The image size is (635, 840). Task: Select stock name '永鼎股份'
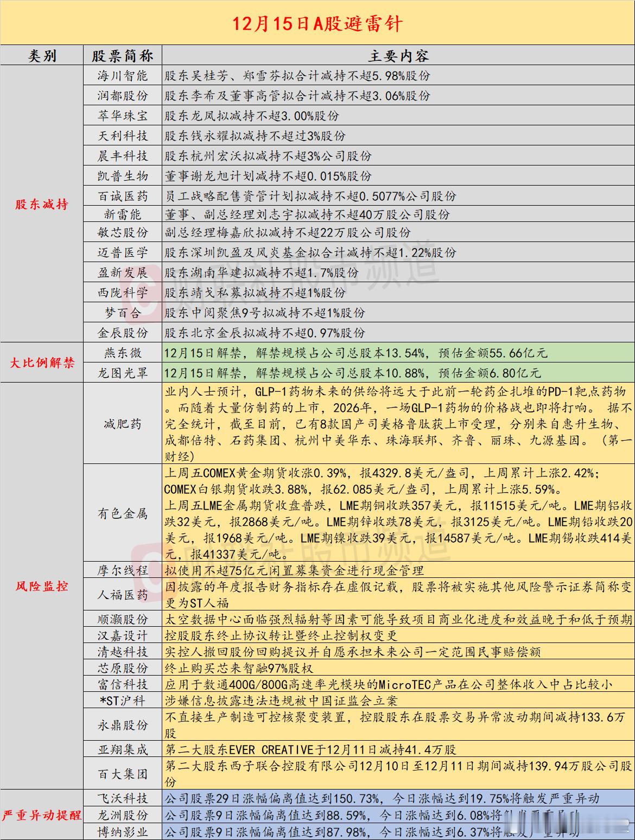coord(123,725)
